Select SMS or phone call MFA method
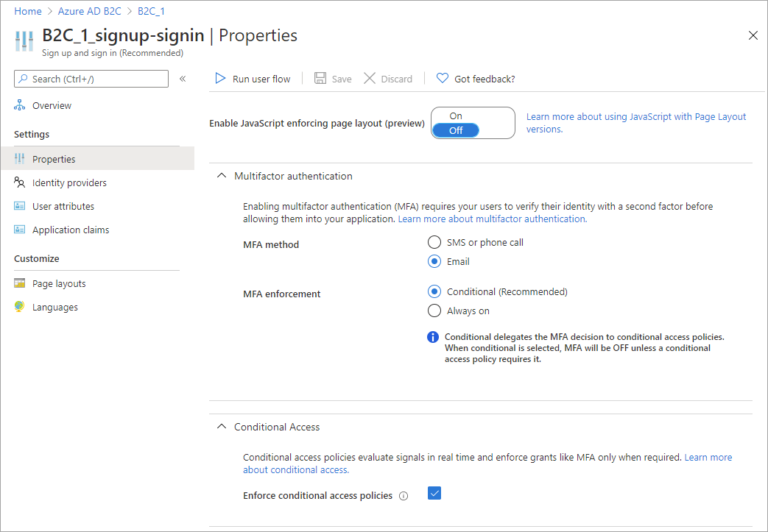 (x=434, y=242)
